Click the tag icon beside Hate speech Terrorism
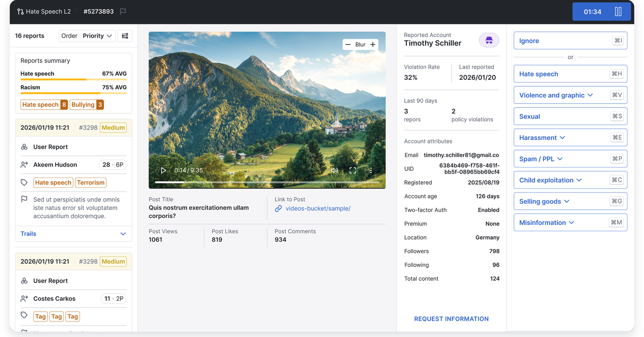 tap(24, 183)
